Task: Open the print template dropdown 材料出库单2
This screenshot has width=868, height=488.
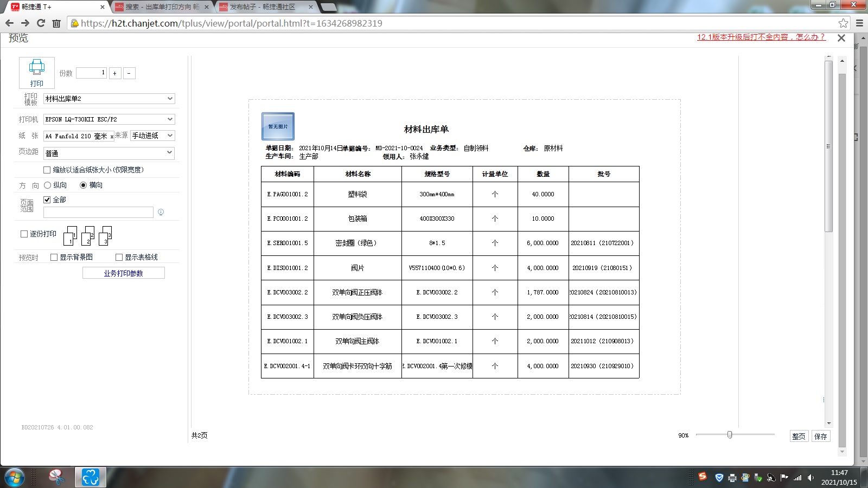Action: click(x=109, y=99)
